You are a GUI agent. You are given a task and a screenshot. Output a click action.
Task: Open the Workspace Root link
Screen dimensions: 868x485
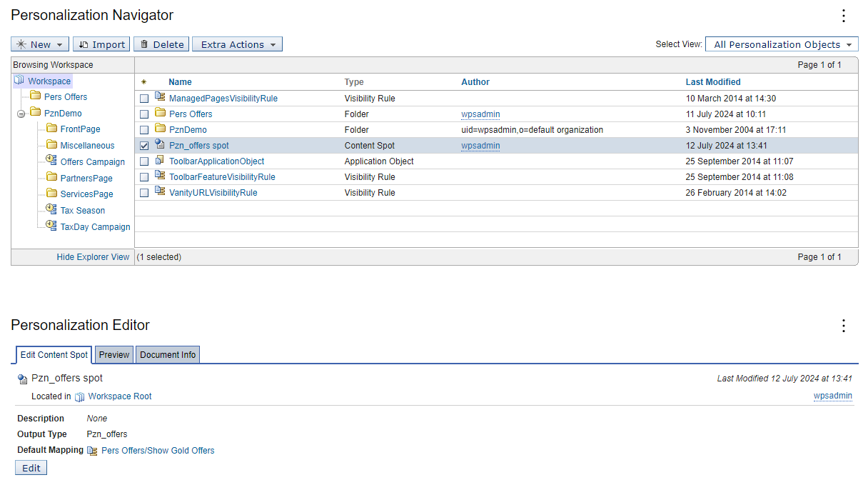[x=120, y=396]
